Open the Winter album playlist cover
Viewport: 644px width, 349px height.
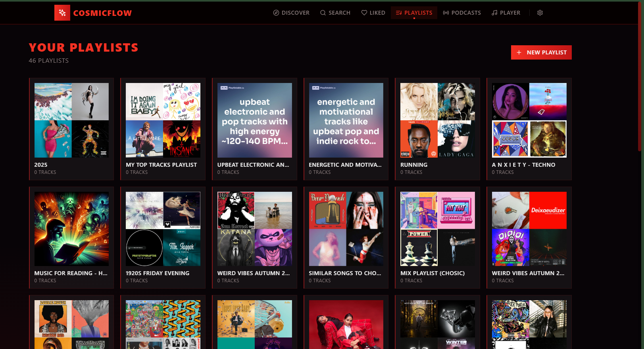coord(438,324)
